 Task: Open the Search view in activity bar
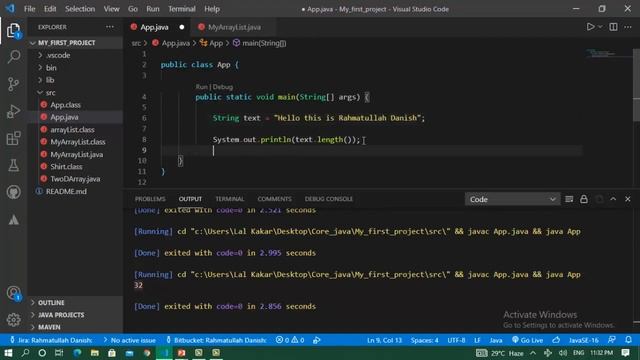(x=13, y=57)
